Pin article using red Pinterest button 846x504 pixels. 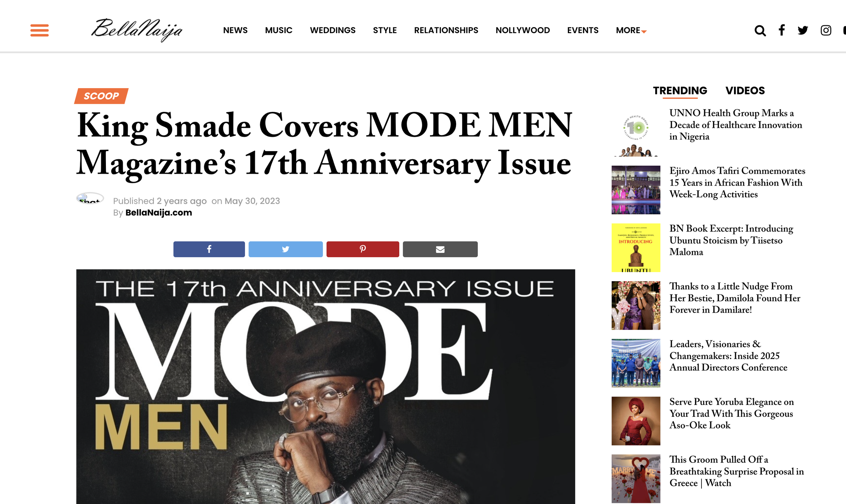pyautogui.click(x=362, y=249)
